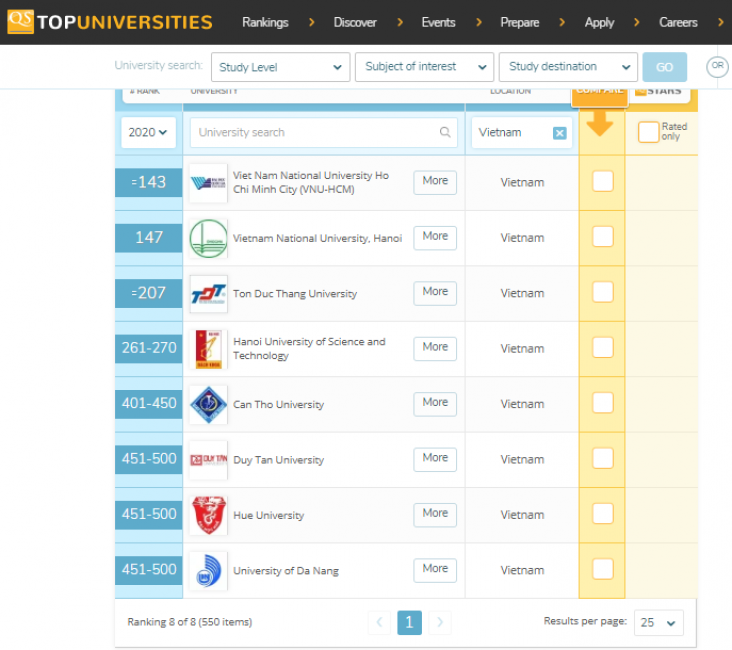Open the Careers menu item
This screenshot has height=650, width=732.
(678, 22)
